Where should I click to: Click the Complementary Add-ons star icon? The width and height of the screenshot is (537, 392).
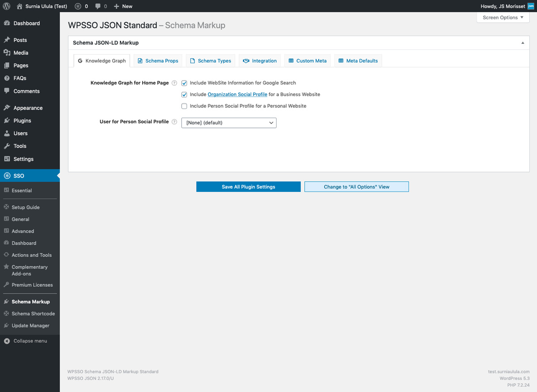click(6, 267)
